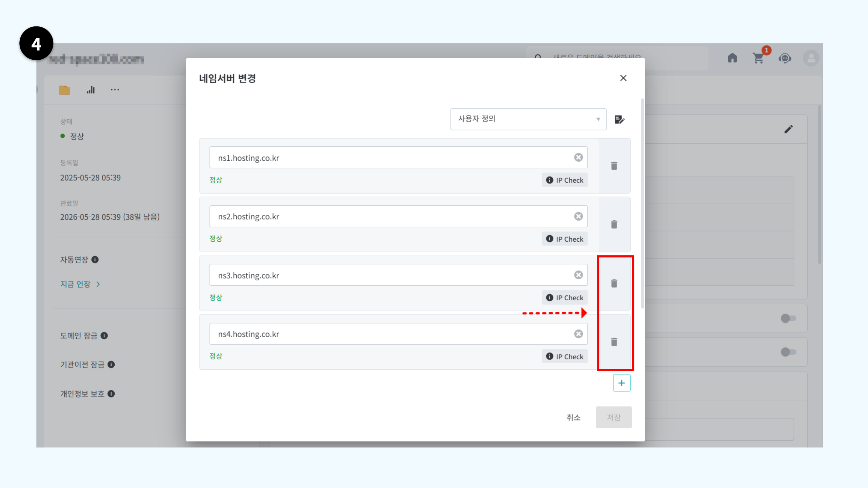Open the 사용자 정의 dropdown

528,119
